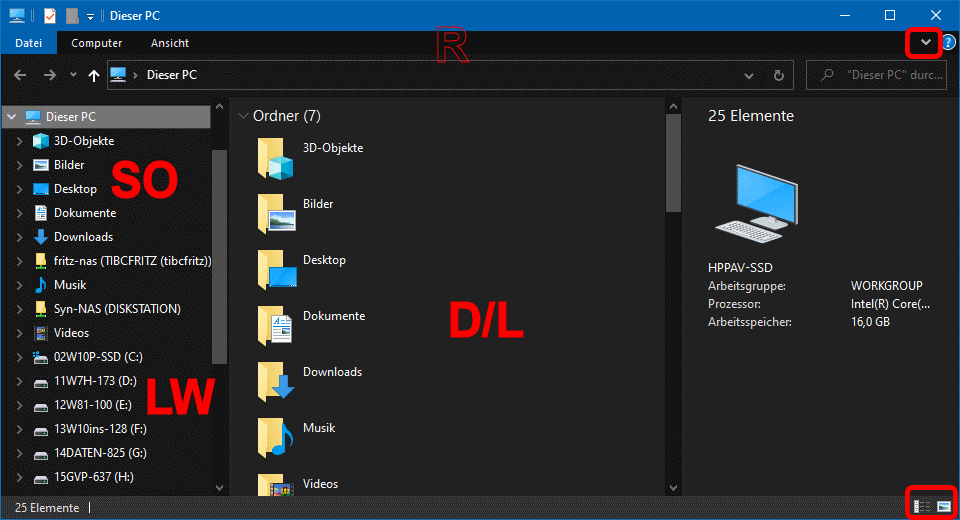Open the Musik folder in main pane
The image size is (960, 520).
pos(276,437)
